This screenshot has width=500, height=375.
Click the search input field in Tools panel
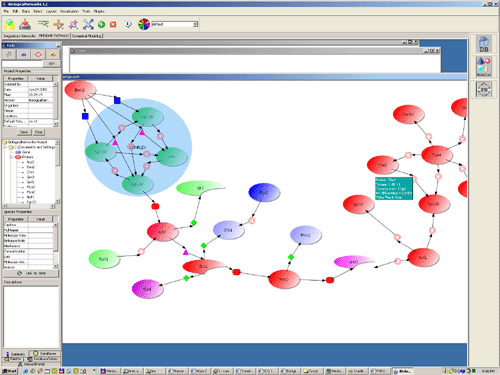coord(23,63)
